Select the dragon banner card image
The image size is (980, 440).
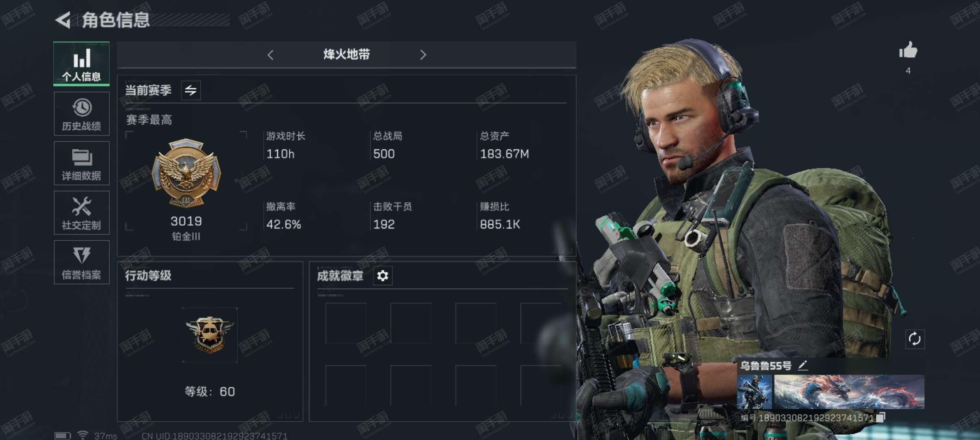point(849,392)
